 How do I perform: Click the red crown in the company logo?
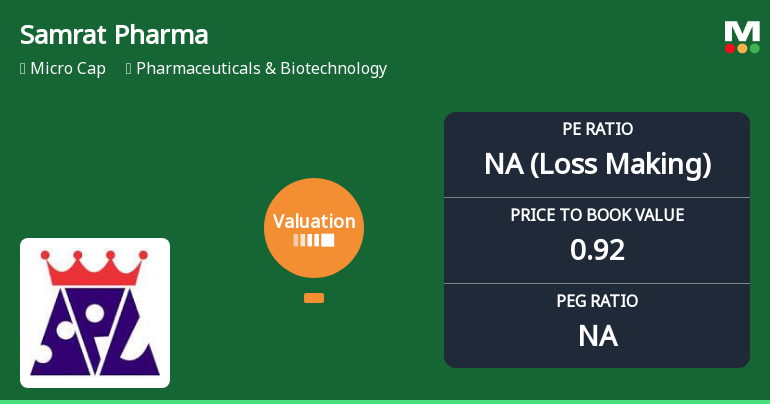coord(95,268)
